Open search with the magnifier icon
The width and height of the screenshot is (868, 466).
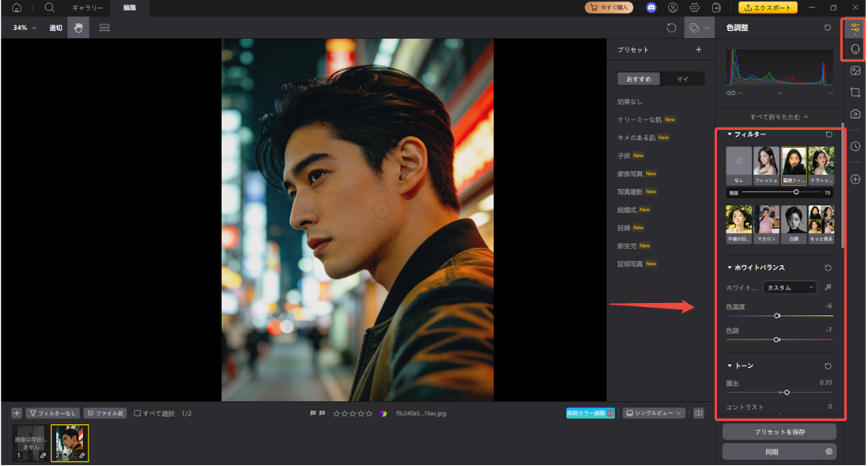(x=50, y=8)
